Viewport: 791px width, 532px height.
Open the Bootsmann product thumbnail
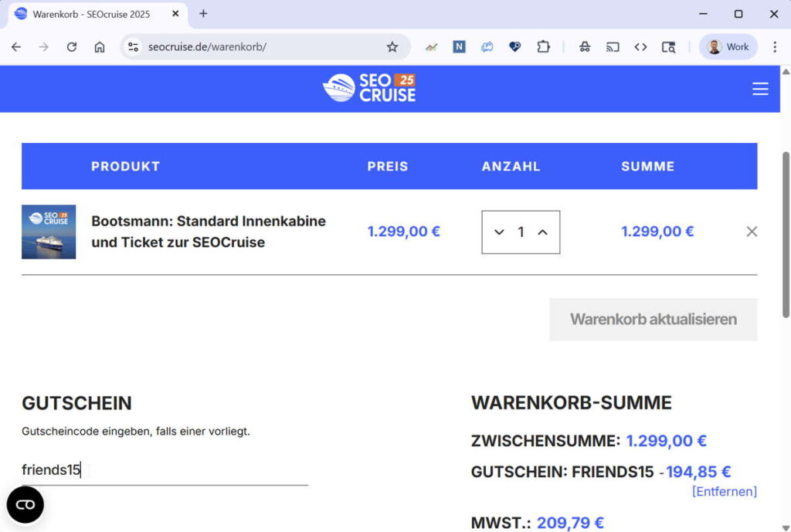49,232
